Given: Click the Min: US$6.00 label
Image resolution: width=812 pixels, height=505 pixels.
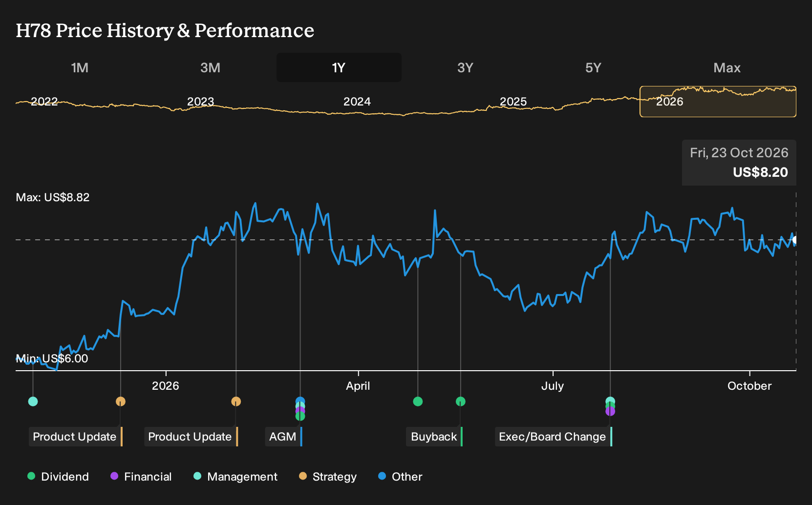Looking at the screenshot, I should click(52, 358).
